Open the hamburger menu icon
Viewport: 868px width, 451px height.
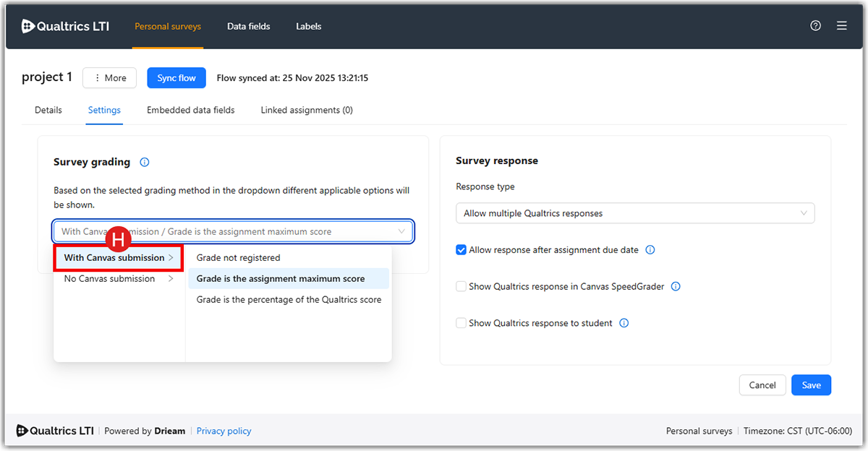tap(841, 26)
